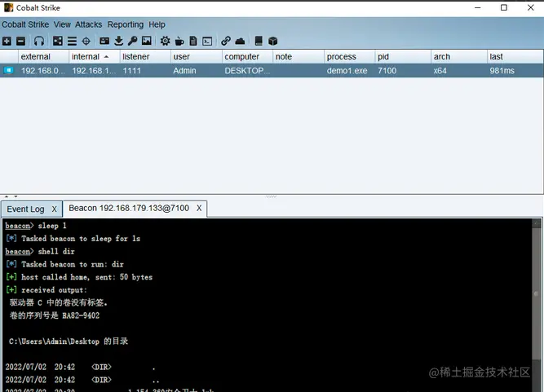This screenshot has width=544, height=392.
Task: Connect to a new team server (plus icon)
Action: click(7, 42)
